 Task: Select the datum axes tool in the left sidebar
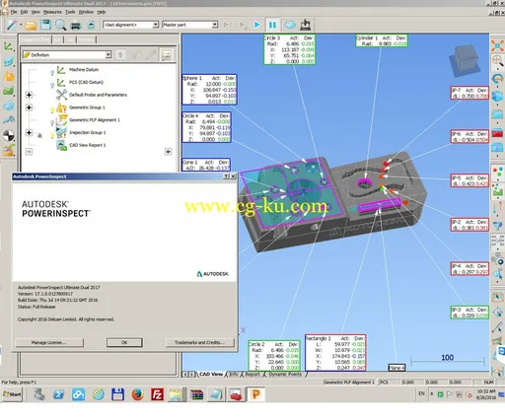[9, 46]
